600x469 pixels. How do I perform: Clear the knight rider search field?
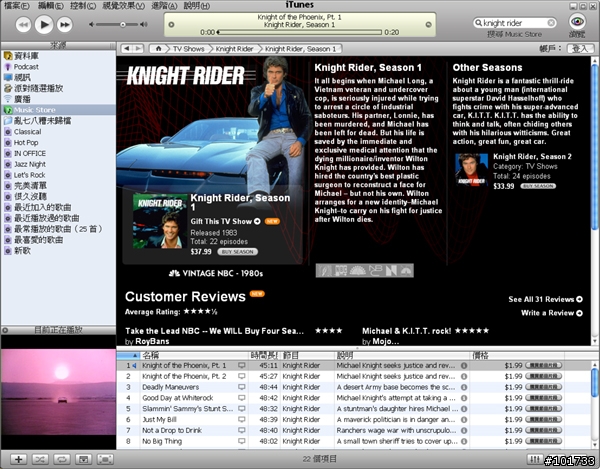tap(551, 23)
